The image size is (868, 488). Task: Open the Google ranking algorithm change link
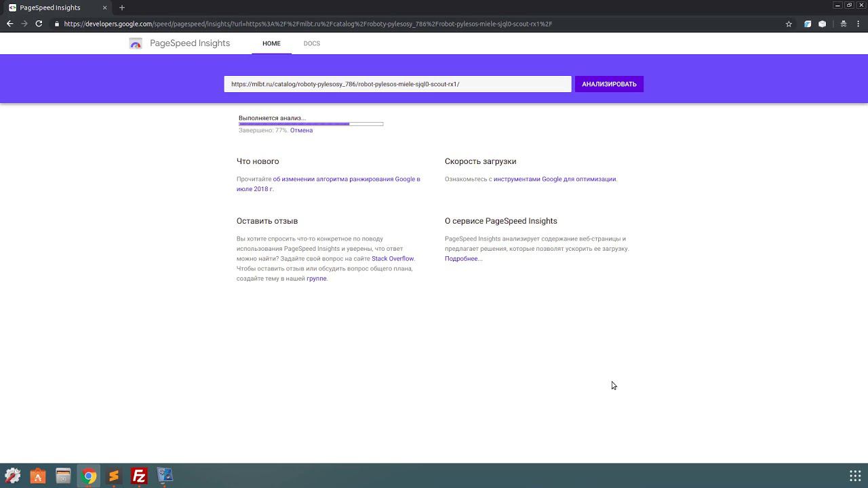328,184
